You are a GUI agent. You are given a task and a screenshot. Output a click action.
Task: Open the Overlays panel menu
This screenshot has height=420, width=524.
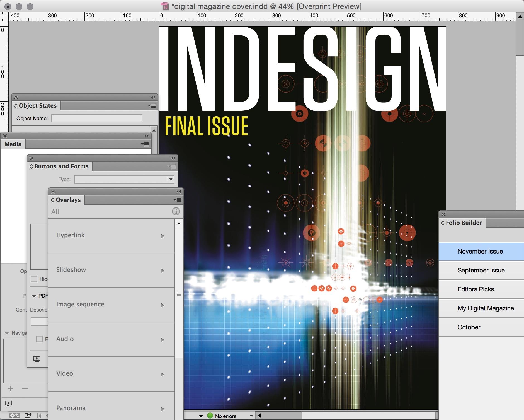click(178, 200)
